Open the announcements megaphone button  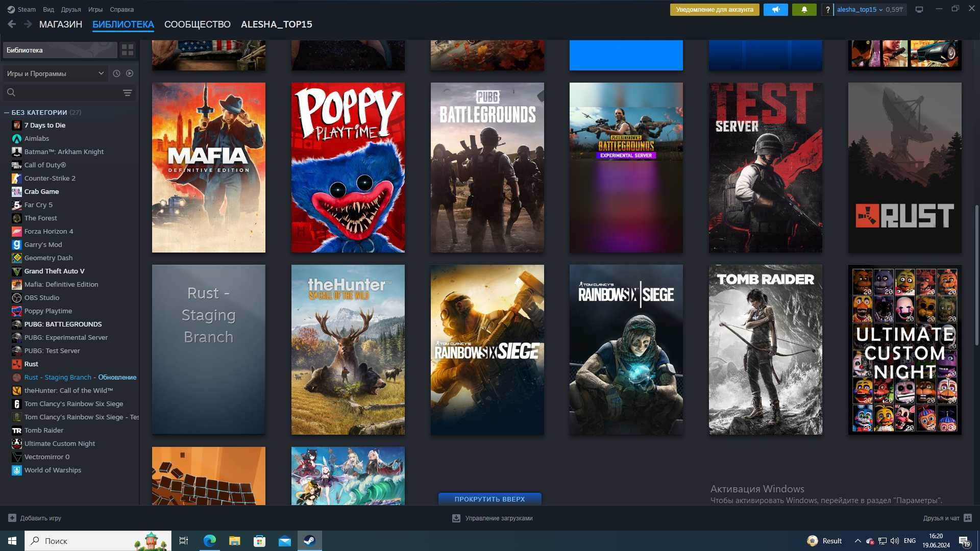775,10
